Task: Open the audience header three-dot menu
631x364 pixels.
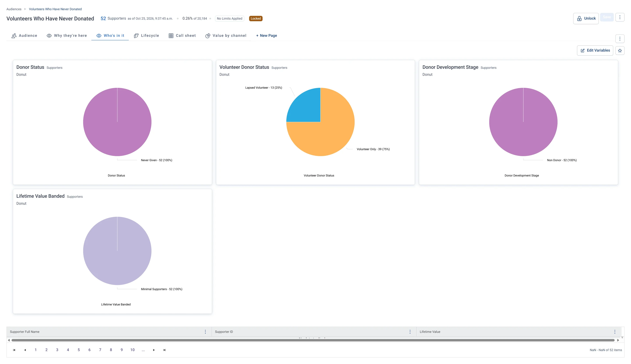Action: [x=619, y=17]
